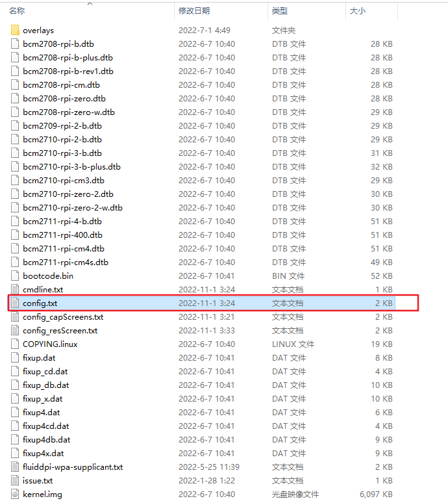Click the overlays folder icon
The width and height of the screenshot is (448, 501).
click(15, 31)
